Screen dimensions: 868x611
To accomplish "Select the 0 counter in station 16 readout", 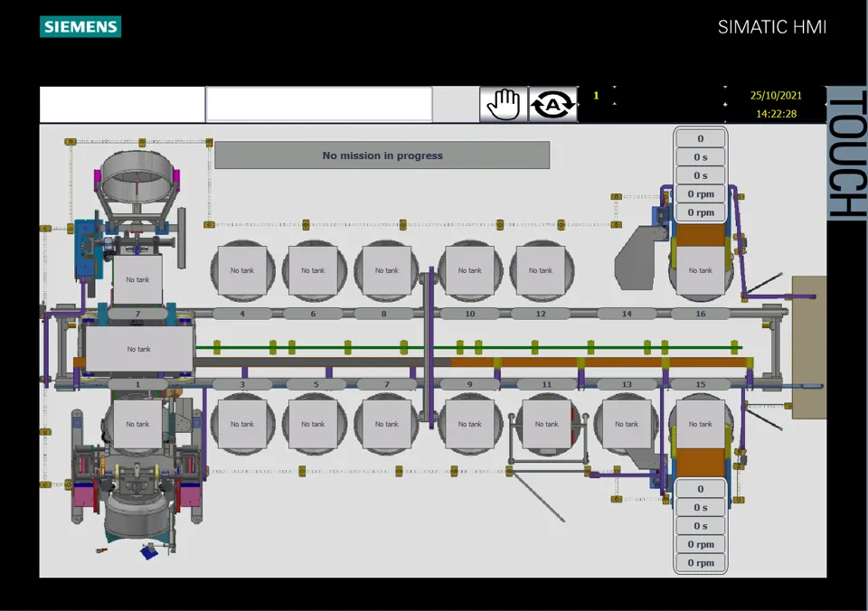I will click(701, 139).
